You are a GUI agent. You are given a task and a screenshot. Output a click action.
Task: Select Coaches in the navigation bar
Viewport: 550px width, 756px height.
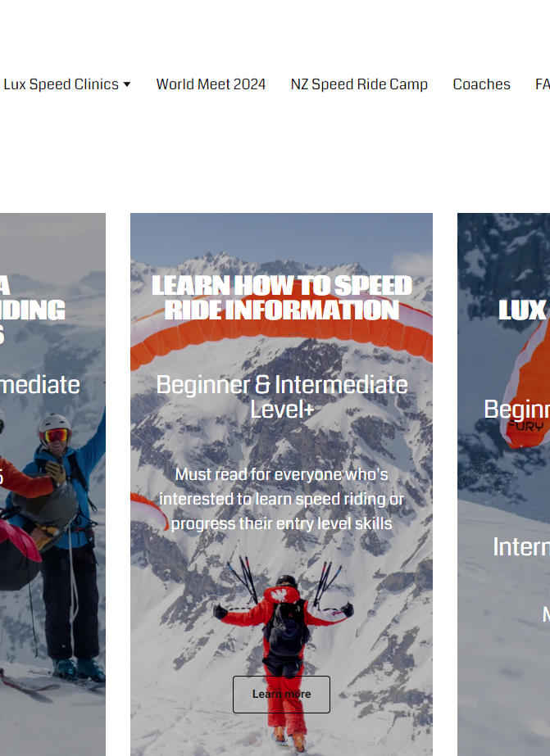[481, 84]
